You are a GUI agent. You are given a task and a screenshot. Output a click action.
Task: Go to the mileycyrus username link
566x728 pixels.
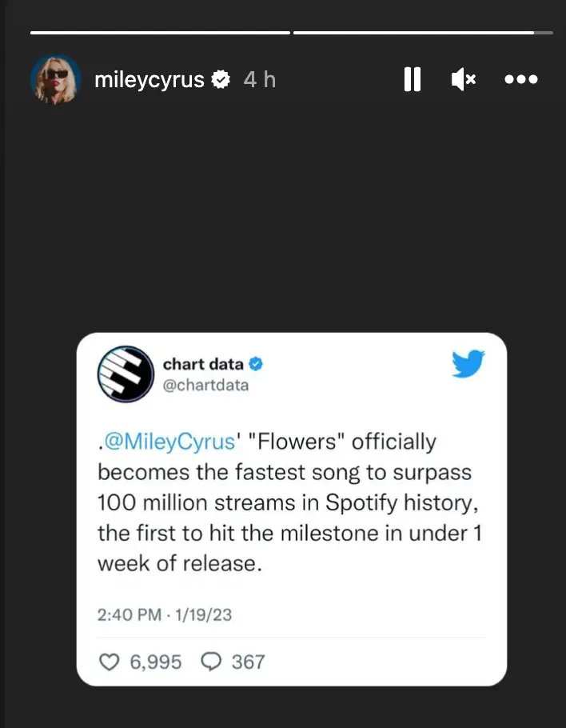coord(149,80)
